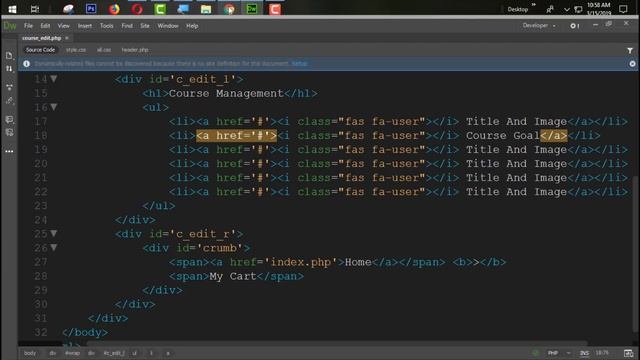Viewport: 640px width, 360px height.
Task: Open the all.css related file
Action: click(104, 50)
